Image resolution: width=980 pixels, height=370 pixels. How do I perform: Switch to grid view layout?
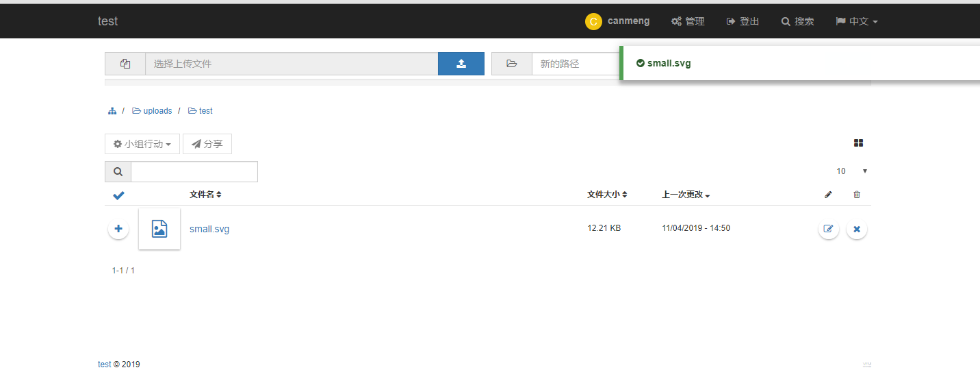click(x=859, y=143)
